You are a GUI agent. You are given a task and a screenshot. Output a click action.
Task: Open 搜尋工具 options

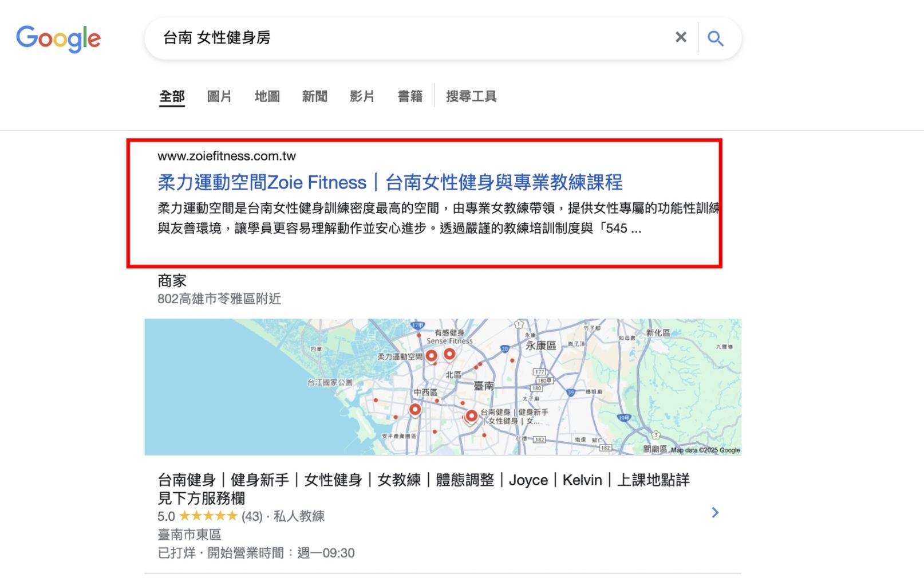[471, 96]
